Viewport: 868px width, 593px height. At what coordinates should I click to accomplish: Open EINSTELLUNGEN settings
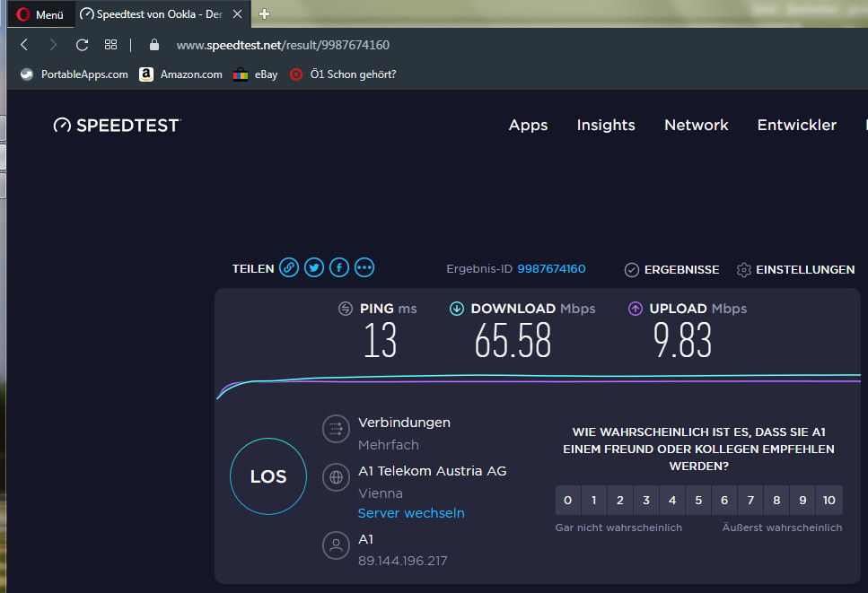click(796, 269)
